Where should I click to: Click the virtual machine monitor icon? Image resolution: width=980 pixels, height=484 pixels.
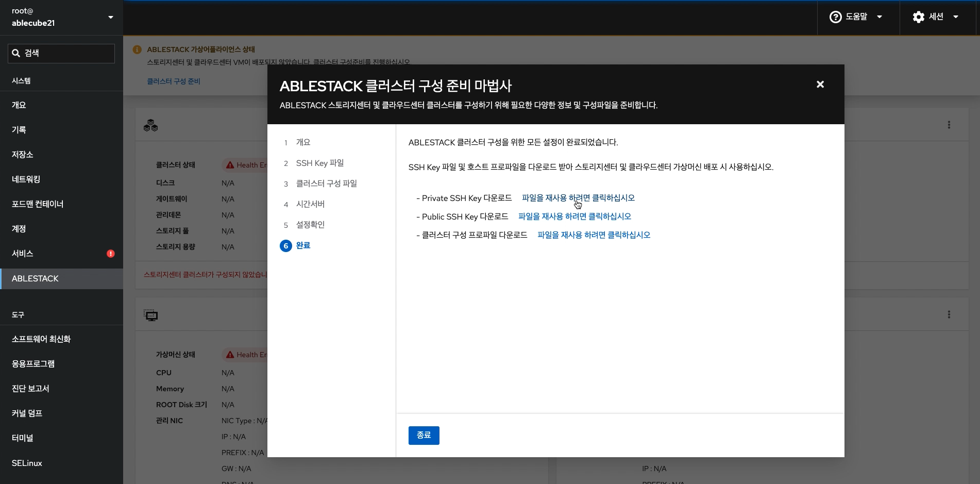coord(150,315)
